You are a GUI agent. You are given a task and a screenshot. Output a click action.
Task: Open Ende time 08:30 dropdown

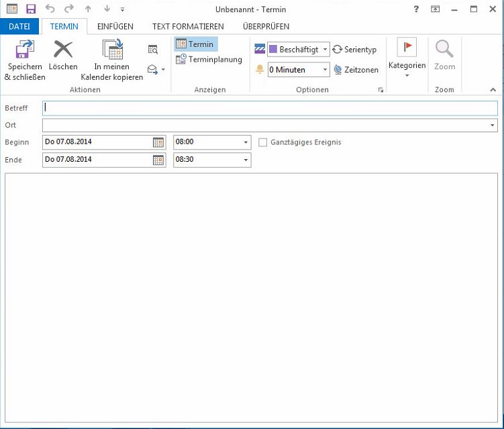[246, 160]
